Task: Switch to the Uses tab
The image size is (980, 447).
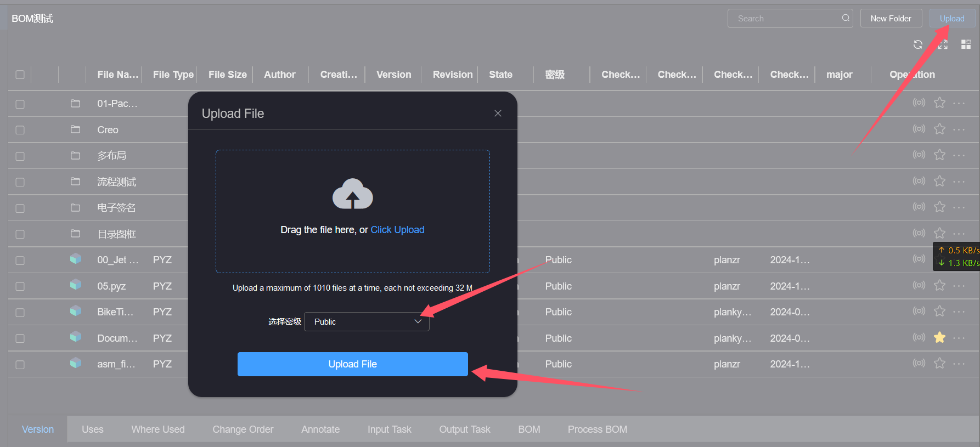Action: (93, 429)
